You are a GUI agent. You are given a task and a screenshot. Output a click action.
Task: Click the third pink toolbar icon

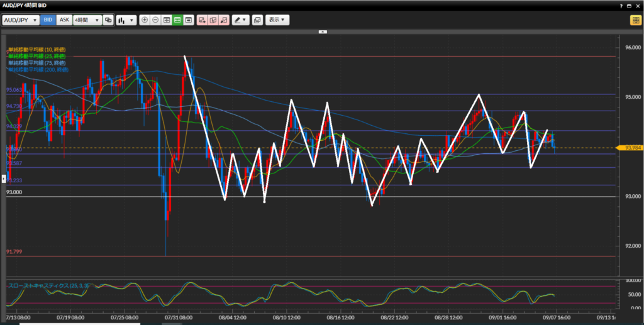[223, 20]
